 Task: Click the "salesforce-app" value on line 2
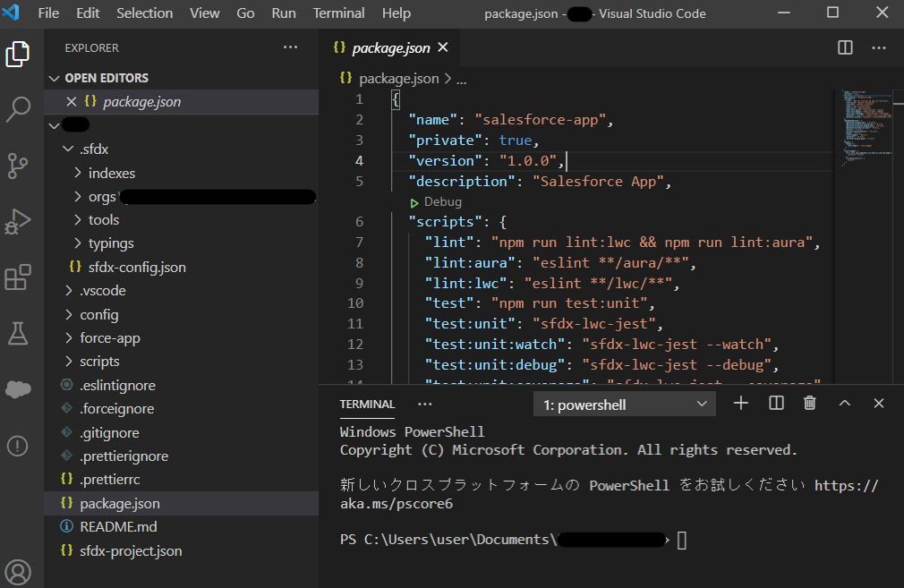[x=541, y=120]
